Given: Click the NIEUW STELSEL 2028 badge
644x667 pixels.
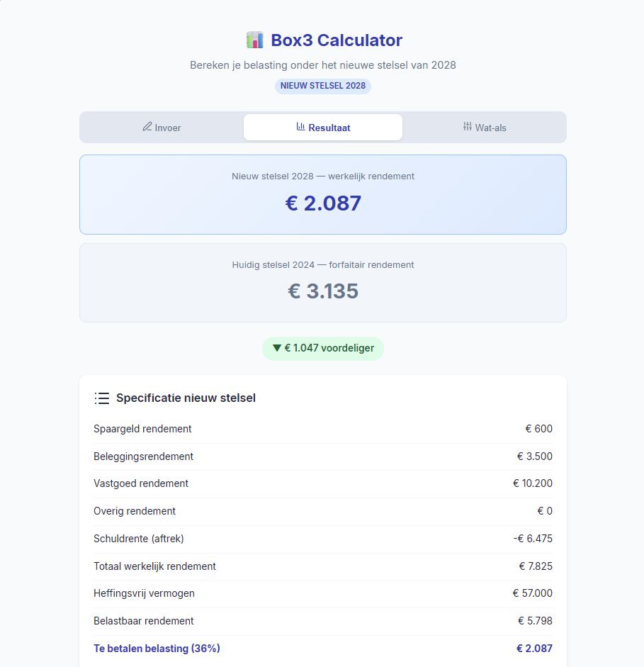Looking at the screenshot, I should [x=322, y=86].
